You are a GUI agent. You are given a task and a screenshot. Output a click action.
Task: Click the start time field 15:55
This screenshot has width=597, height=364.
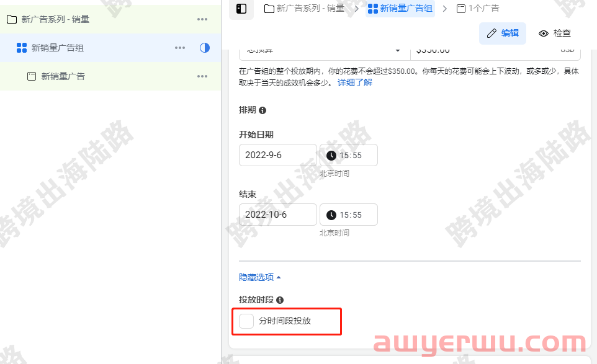tap(349, 155)
